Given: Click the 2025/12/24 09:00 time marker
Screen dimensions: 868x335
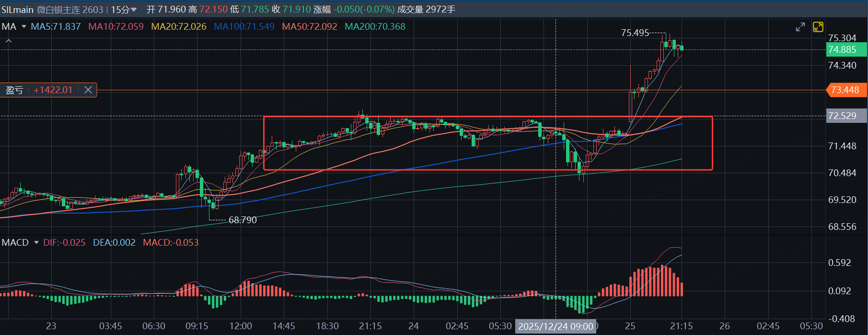Looking at the screenshot, I should point(556,326).
